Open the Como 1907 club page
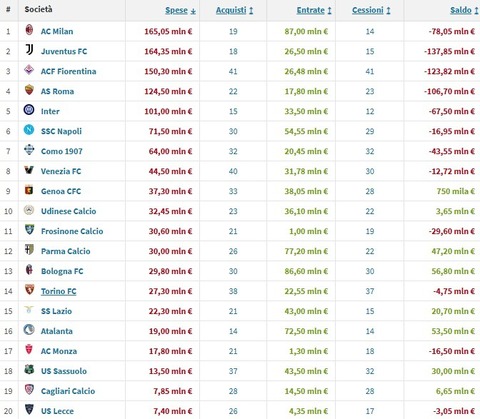This screenshot has height=419, width=480. click(x=62, y=151)
